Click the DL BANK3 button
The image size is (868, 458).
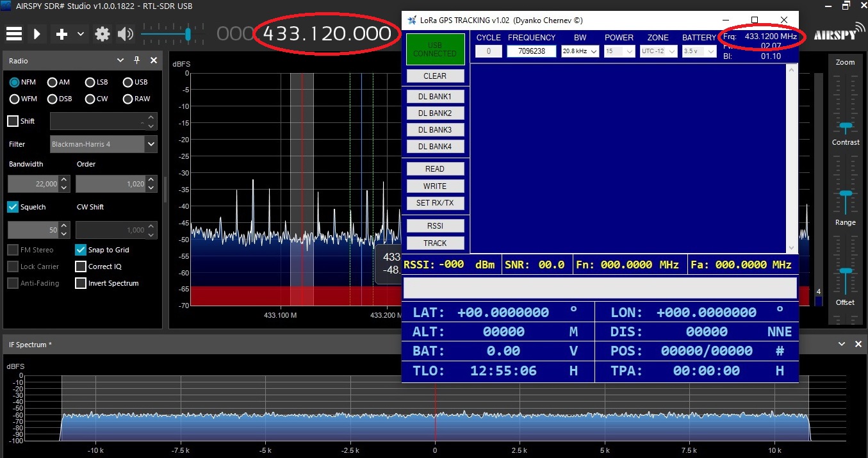click(x=435, y=130)
